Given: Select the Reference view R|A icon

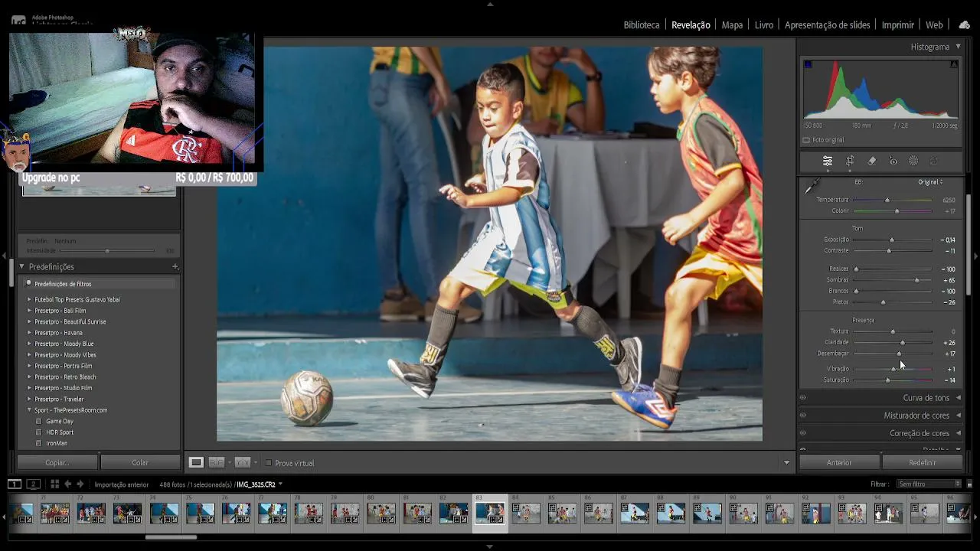Looking at the screenshot, I should pos(217,462).
